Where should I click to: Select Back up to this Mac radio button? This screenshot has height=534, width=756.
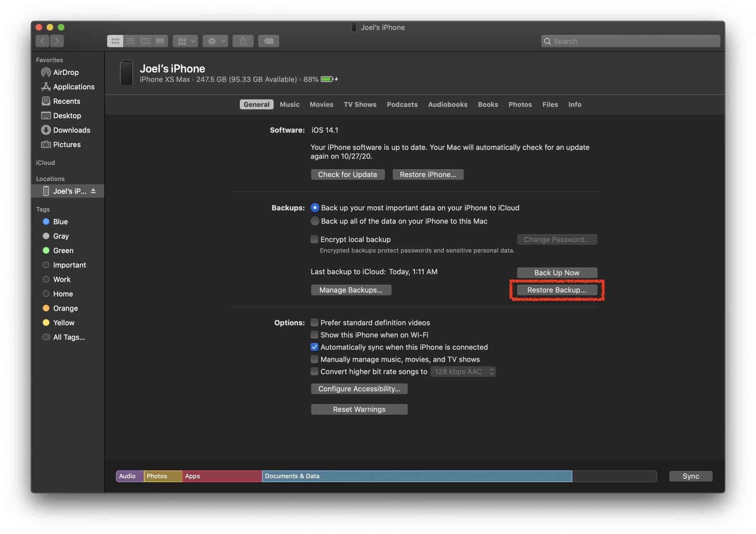pyautogui.click(x=314, y=221)
